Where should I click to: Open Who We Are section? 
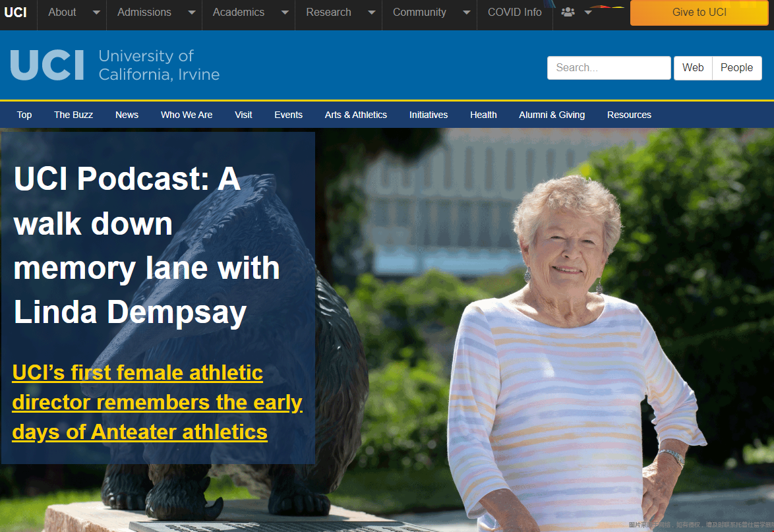[187, 115]
